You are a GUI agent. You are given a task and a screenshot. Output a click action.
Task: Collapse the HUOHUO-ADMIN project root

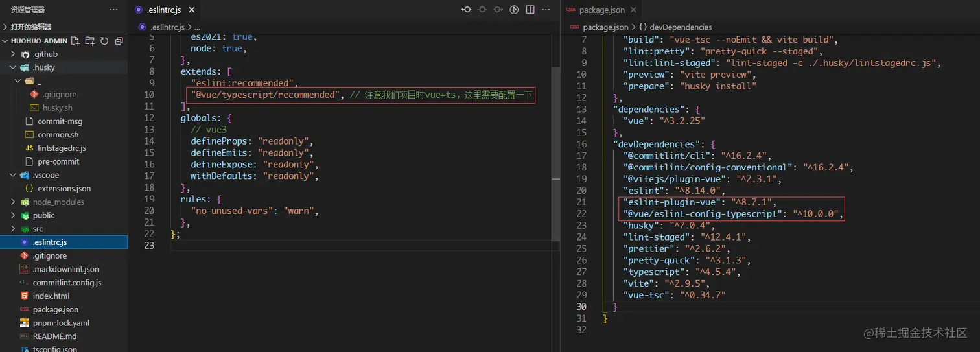(x=6, y=41)
